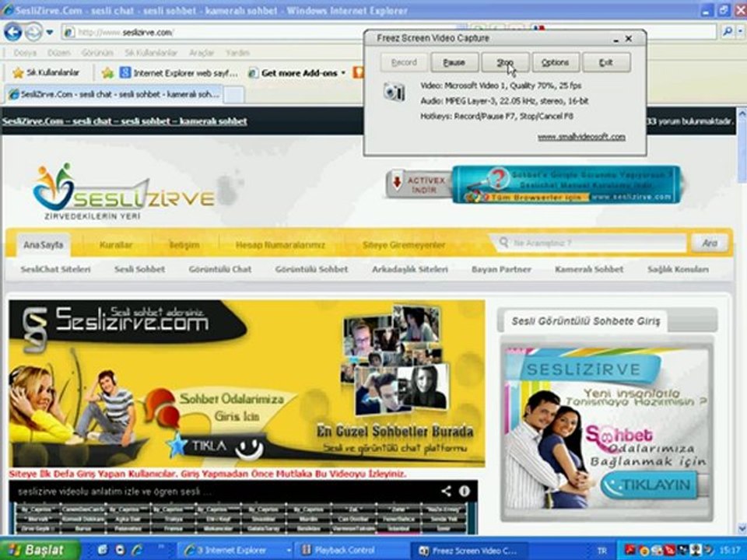Viewport: 747px width, 560px height.
Task: Open a new blank browser tab
Action: coord(234,95)
